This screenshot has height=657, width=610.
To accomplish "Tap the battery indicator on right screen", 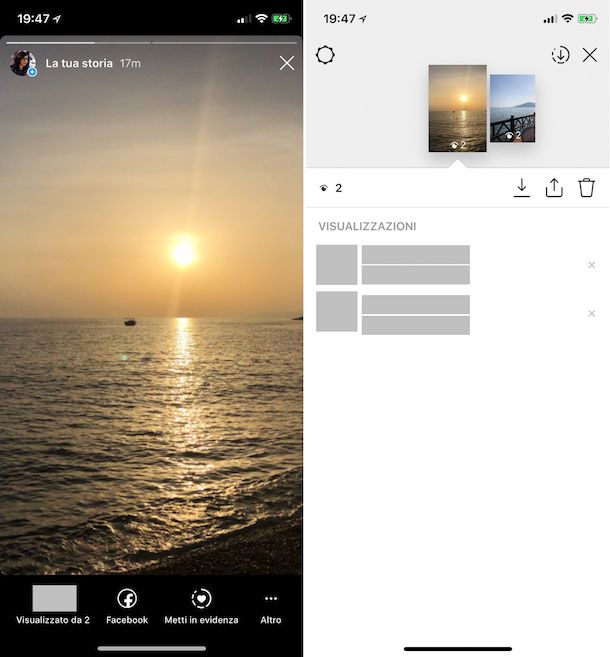I will point(587,19).
